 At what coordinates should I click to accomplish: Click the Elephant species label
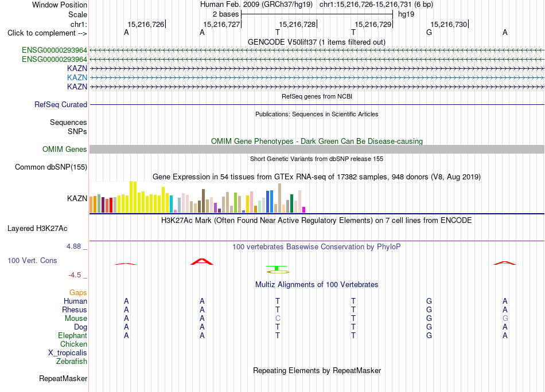pyautogui.click(x=73, y=336)
